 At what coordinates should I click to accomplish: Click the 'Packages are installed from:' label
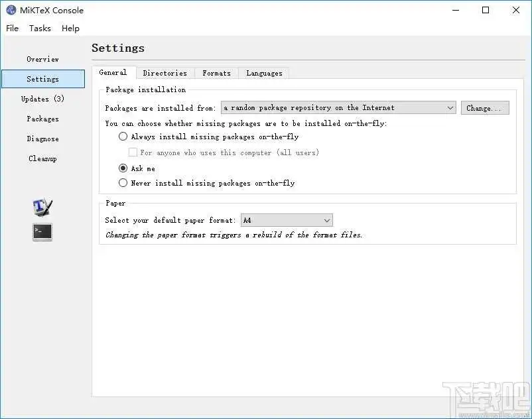pos(160,108)
